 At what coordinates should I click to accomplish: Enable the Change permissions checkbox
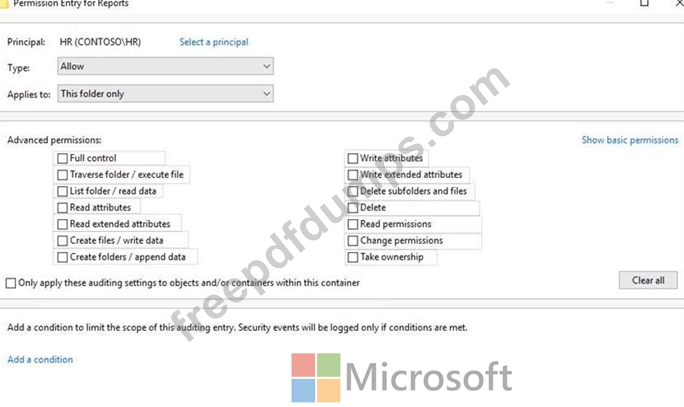[352, 241]
